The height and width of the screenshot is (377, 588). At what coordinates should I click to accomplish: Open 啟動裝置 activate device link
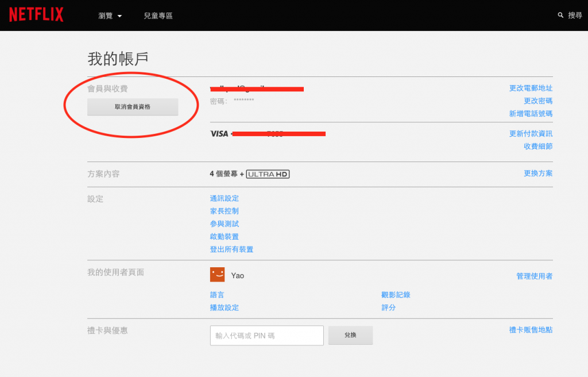[x=225, y=237]
